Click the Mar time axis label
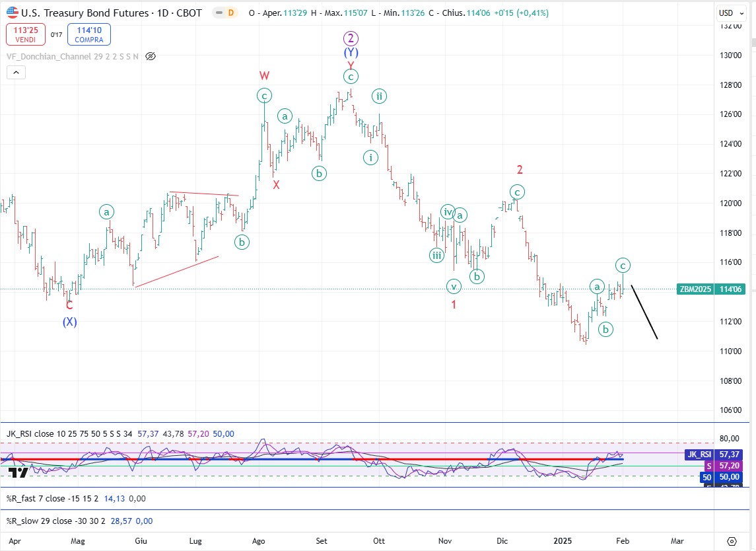Viewport: 756px width, 551px height. (x=677, y=541)
